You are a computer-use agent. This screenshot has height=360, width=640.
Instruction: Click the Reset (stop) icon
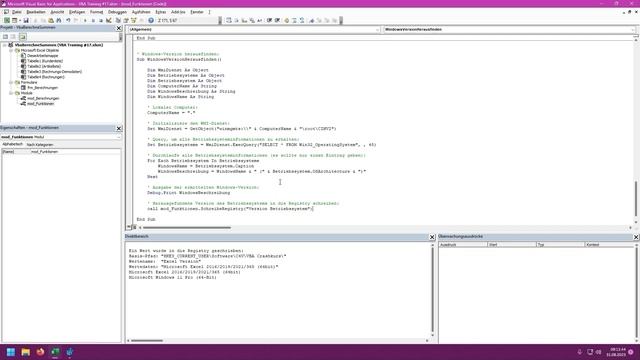point(101,20)
